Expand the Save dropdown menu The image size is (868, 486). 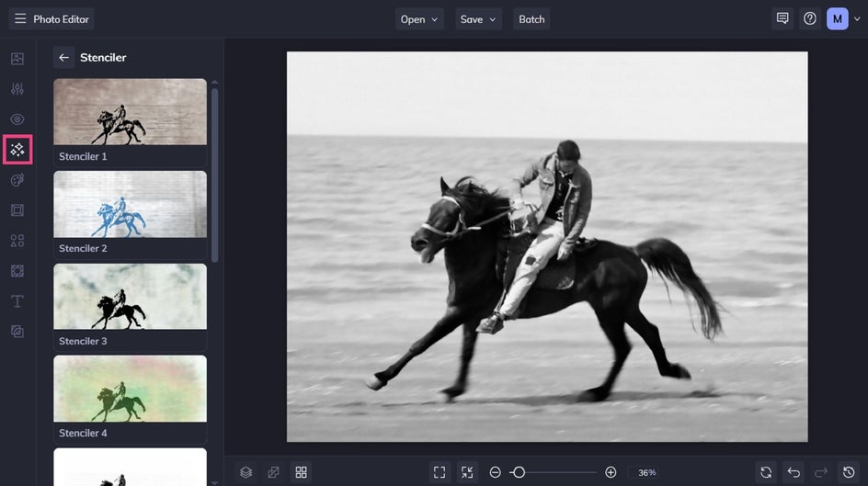pyautogui.click(x=478, y=18)
